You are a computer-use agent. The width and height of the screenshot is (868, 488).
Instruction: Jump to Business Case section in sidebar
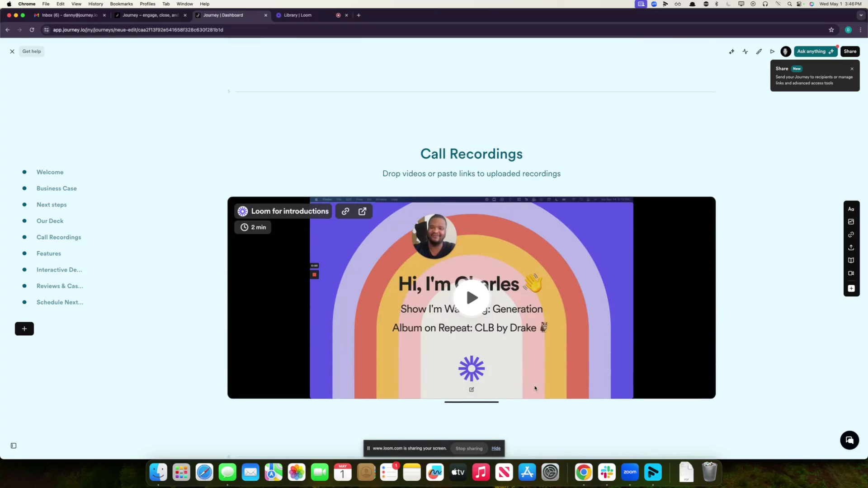tap(57, 188)
